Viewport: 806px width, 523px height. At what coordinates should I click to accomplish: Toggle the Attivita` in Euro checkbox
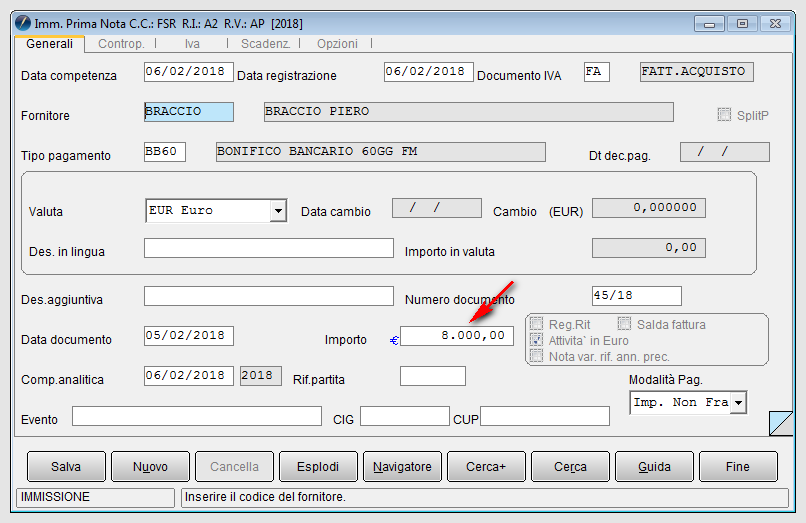pos(536,340)
